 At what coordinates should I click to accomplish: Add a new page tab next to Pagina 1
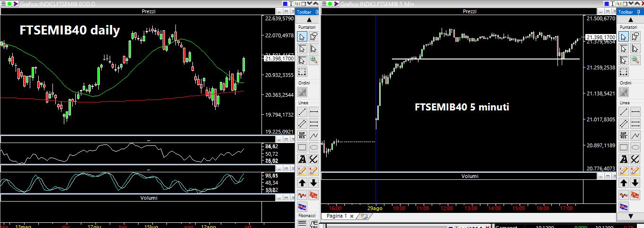click(363, 216)
